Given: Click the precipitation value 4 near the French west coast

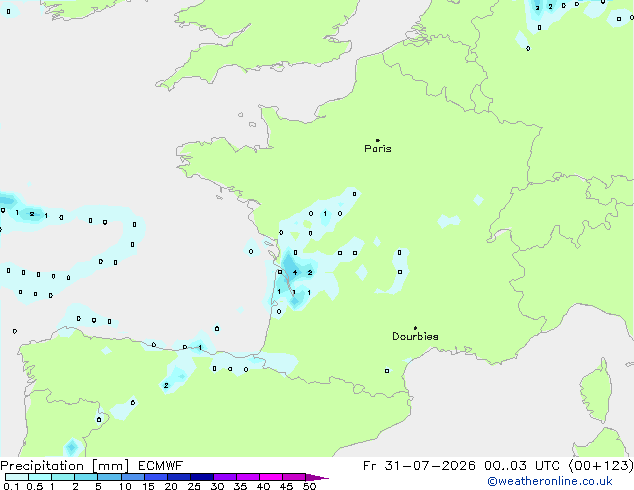Looking at the screenshot, I should click(x=295, y=272).
